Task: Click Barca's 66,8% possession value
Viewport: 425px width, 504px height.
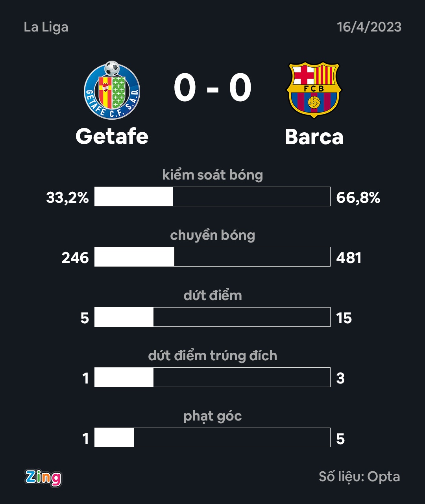Action: point(358,198)
